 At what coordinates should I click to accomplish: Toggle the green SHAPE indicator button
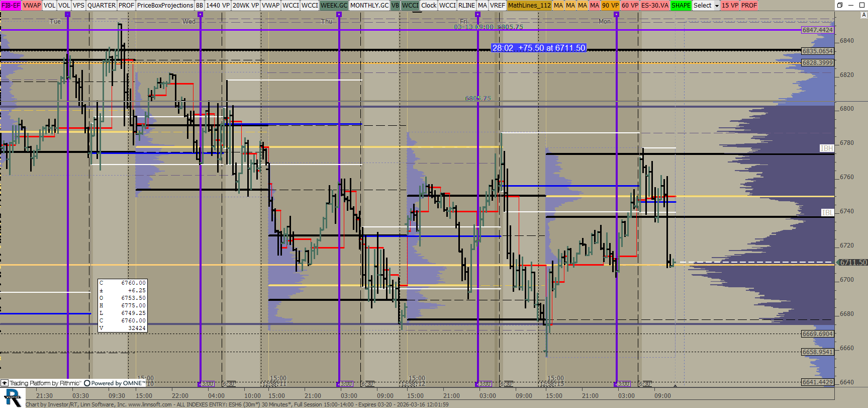tap(681, 6)
